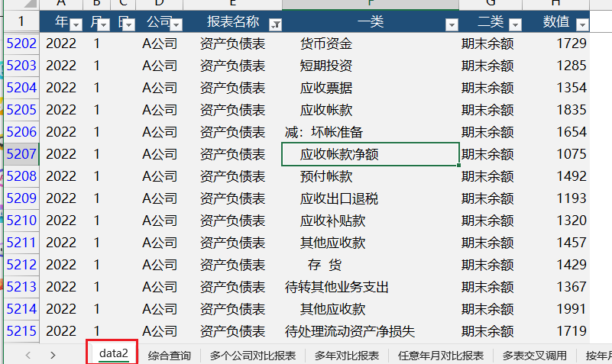Open the filter dropdown in column C
This screenshot has width=612, height=364.
(128, 25)
